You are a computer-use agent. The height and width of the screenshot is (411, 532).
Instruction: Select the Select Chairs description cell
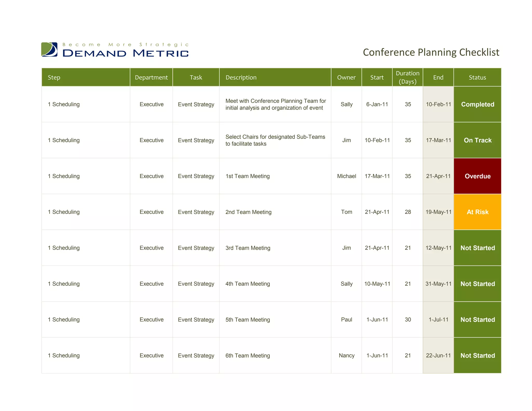coord(275,140)
